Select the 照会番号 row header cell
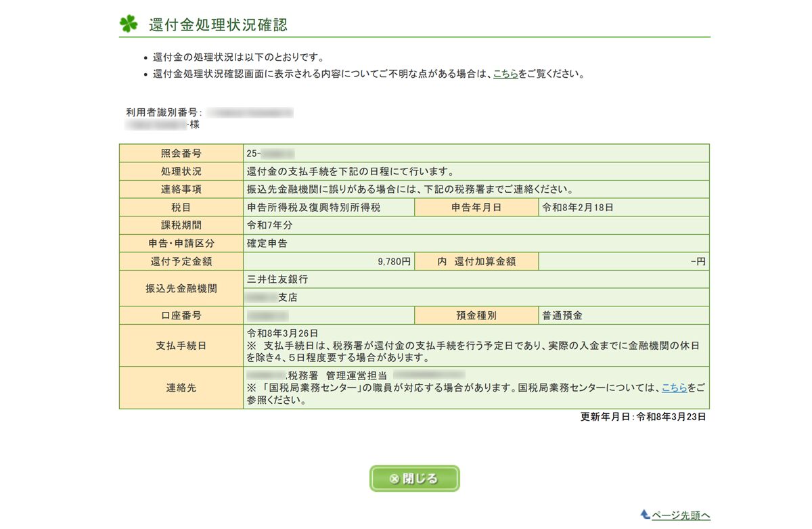 tap(180, 153)
